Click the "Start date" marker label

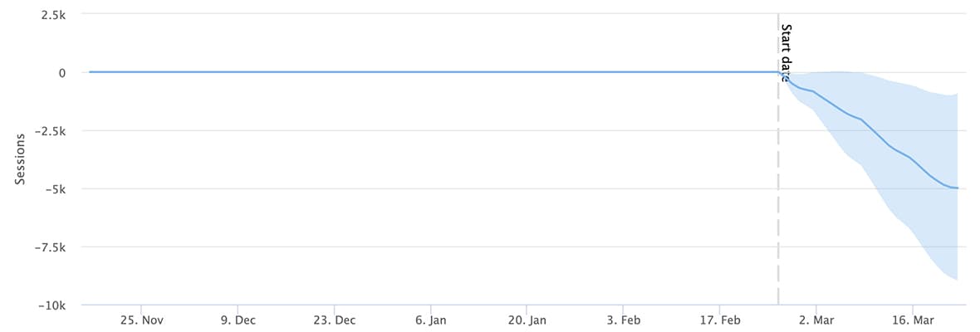[786, 53]
